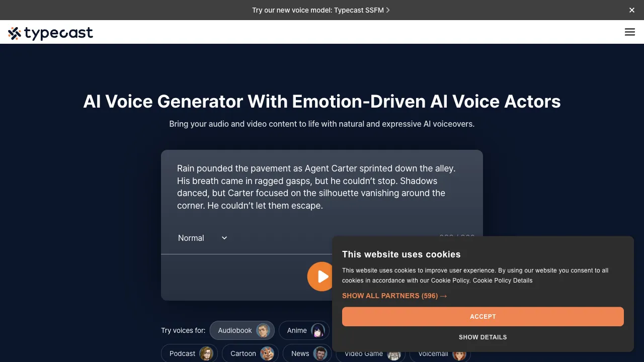Select the Anime voice chip
The height and width of the screenshot is (362, 644).
[x=304, y=330]
